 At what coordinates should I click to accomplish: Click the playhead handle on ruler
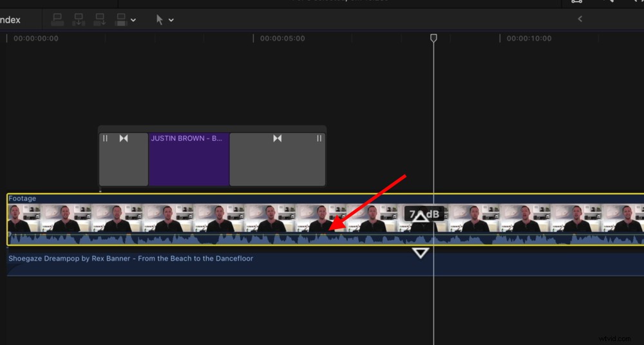pyautogui.click(x=433, y=38)
